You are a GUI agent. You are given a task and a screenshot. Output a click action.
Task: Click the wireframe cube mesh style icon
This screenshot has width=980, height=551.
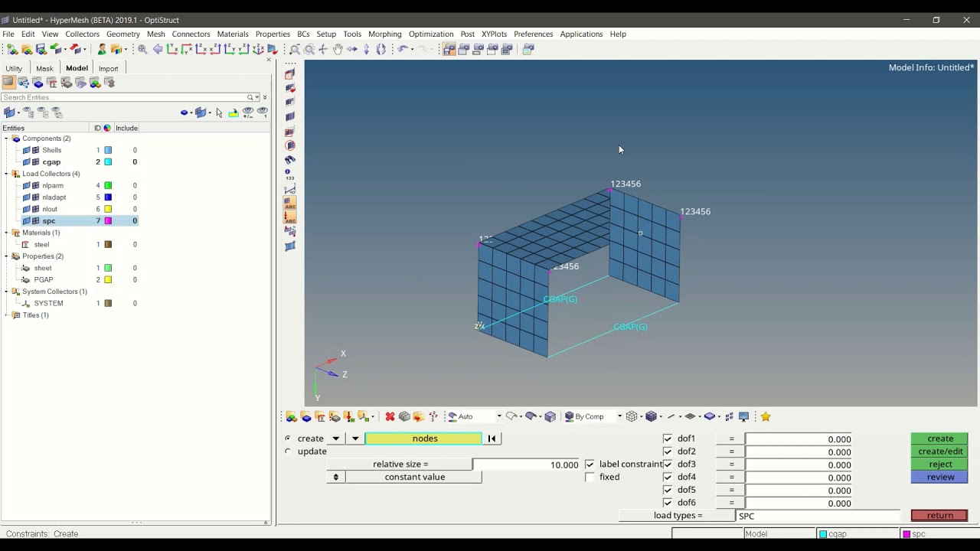632,416
